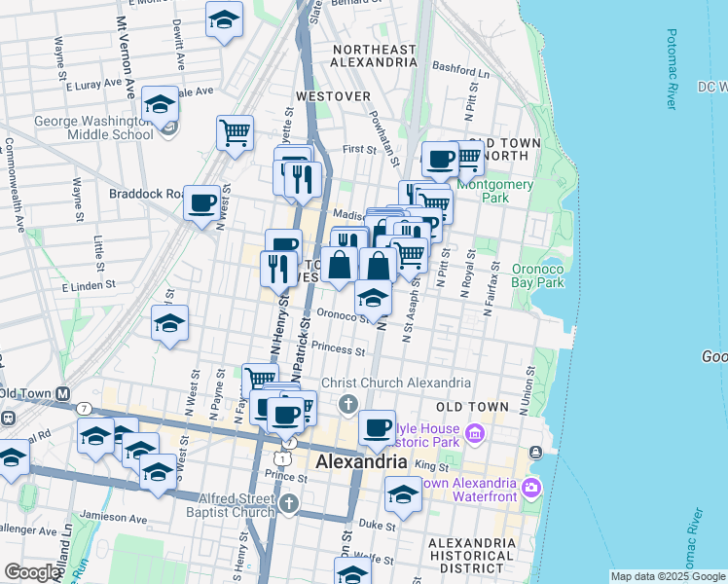
Task: Click the school marker above Dewitt Ave
Action: click(224, 21)
